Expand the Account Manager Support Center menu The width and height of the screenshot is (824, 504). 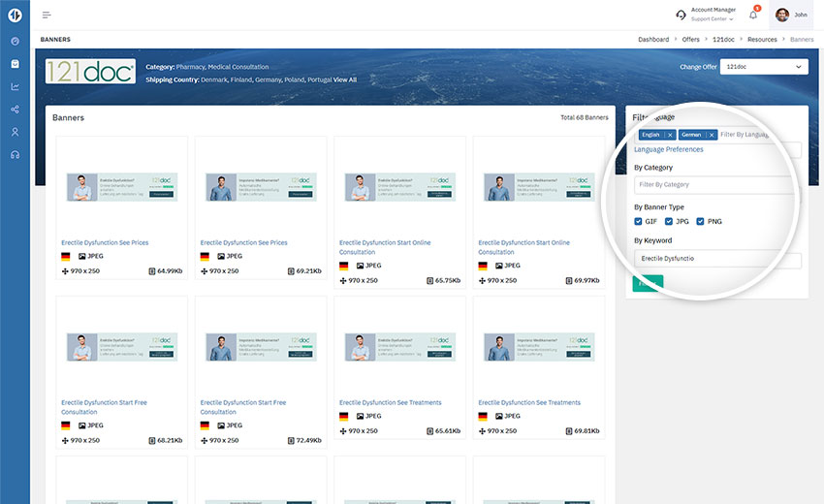(713, 15)
